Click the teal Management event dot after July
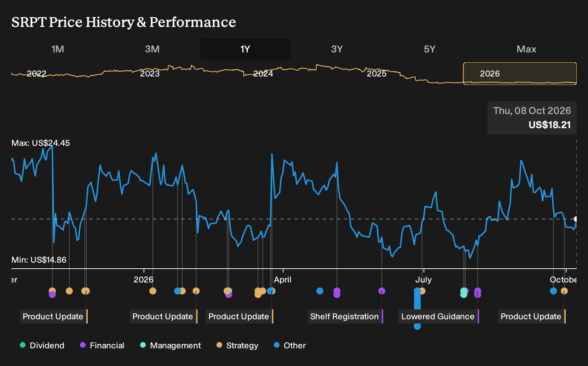 pyautogui.click(x=463, y=294)
